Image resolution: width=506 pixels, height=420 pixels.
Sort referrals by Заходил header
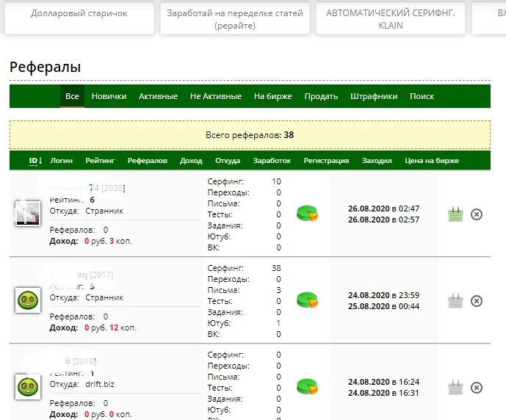click(377, 161)
